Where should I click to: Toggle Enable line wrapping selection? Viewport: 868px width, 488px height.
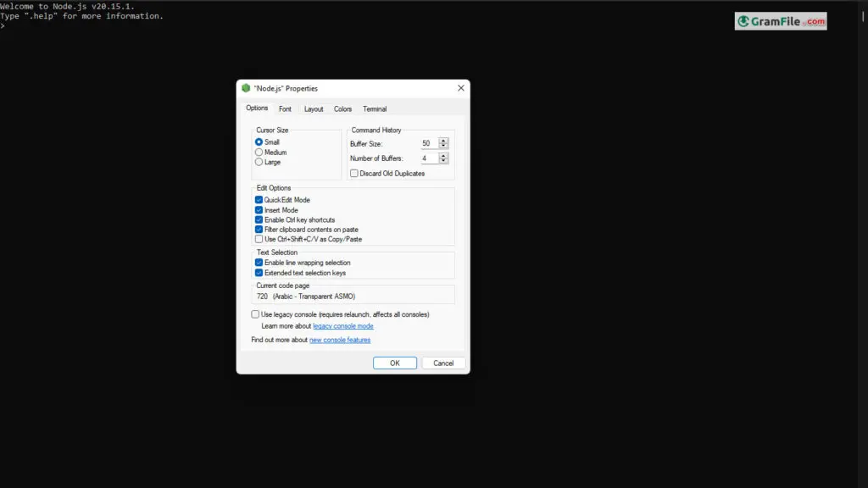tap(259, 263)
